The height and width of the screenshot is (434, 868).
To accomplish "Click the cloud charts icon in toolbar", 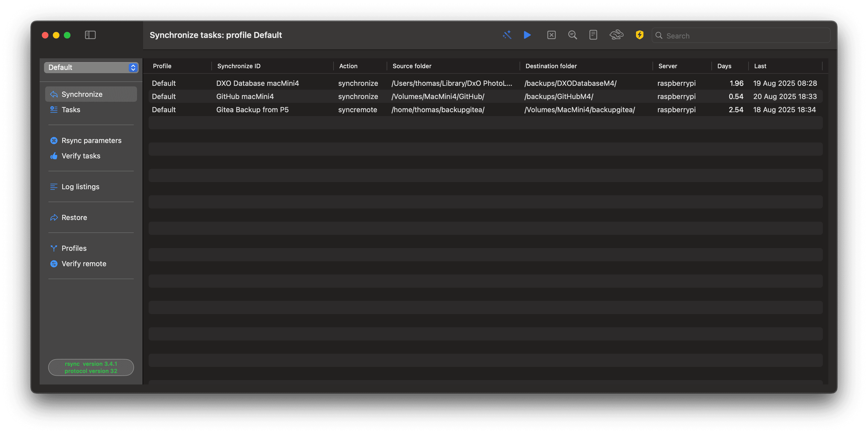I will click(616, 35).
